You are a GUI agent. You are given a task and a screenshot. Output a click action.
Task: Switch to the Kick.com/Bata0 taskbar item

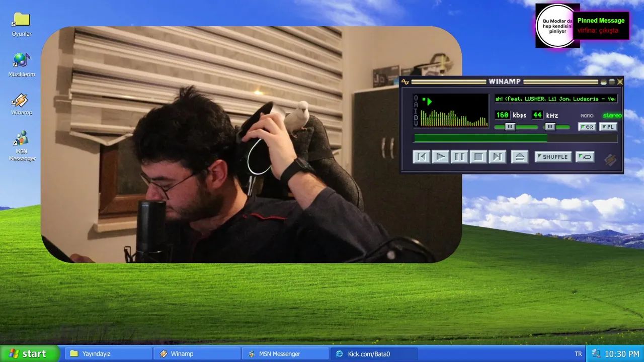click(x=374, y=354)
